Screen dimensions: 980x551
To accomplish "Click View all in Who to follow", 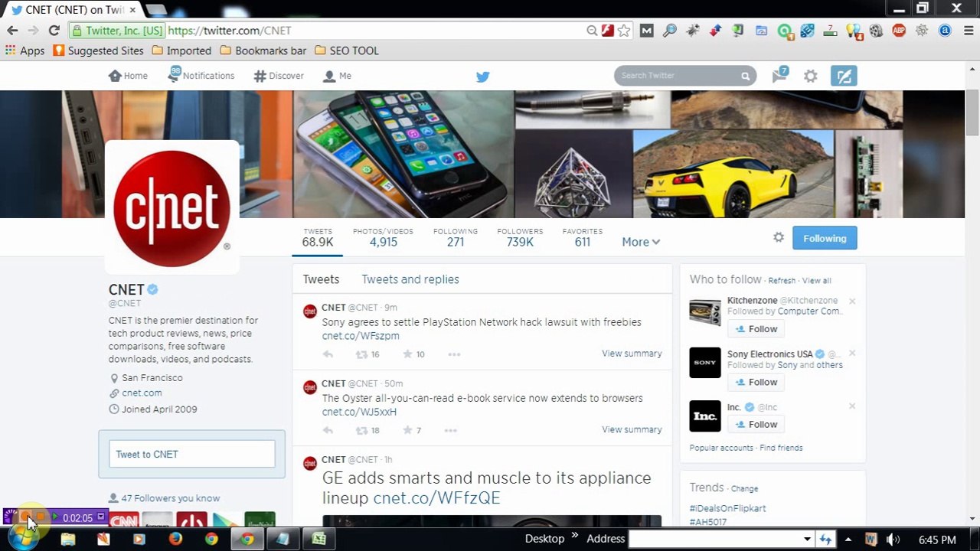I will 816,281.
